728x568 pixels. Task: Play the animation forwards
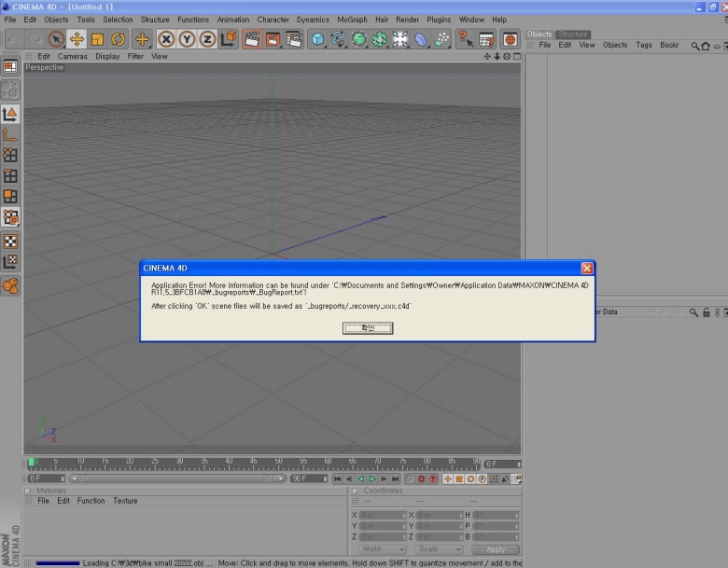point(372,478)
